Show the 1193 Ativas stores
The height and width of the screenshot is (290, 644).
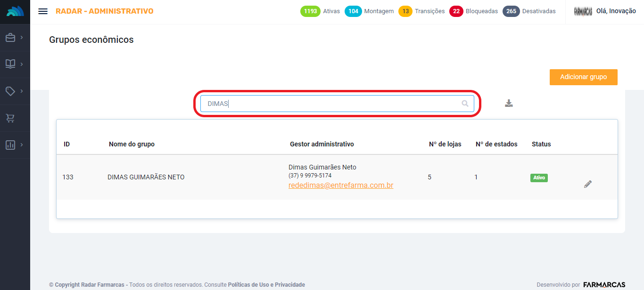pos(320,11)
